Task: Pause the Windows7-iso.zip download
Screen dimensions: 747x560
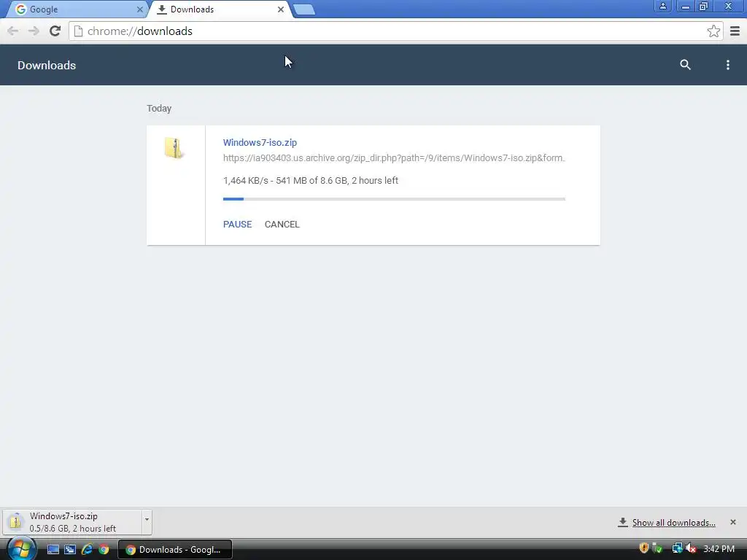Action: [237, 225]
